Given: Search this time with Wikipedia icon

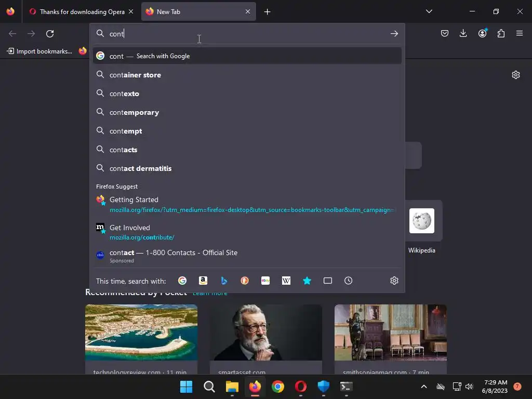Looking at the screenshot, I should pyautogui.click(x=286, y=281).
